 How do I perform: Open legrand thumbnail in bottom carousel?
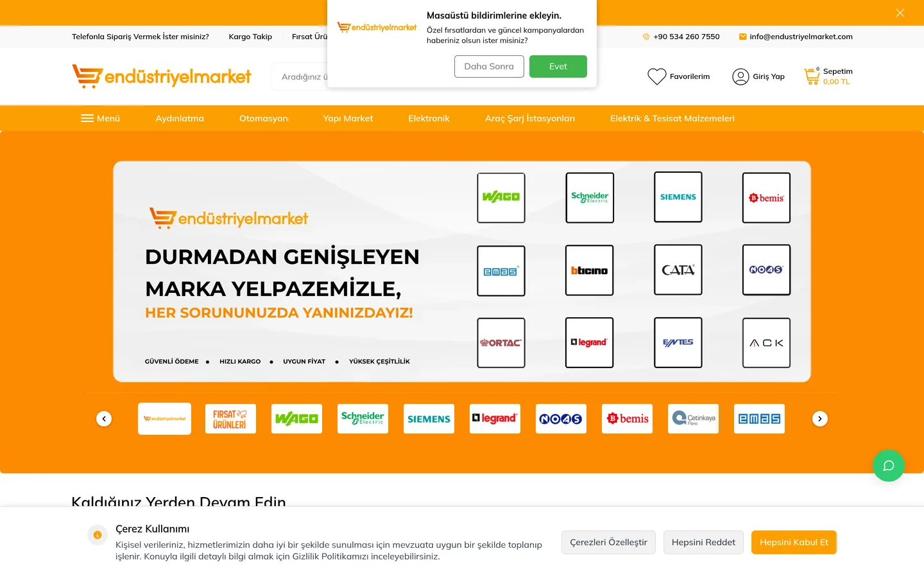495,419
